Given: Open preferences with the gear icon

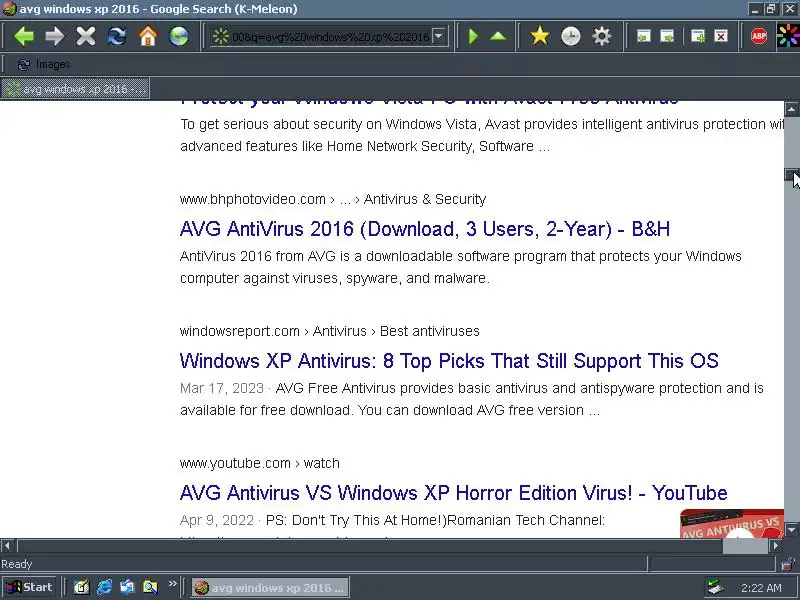Looking at the screenshot, I should 602,36.
